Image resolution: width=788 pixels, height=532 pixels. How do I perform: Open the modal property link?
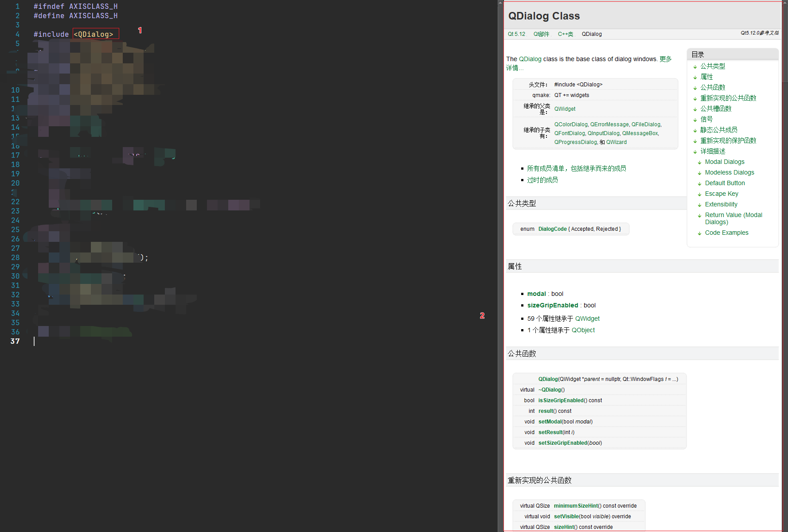coord(537,294)
